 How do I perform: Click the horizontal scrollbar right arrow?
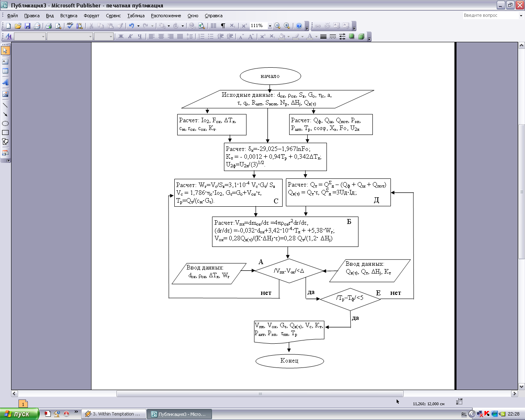pyautogui.click(x=514, y=394)
